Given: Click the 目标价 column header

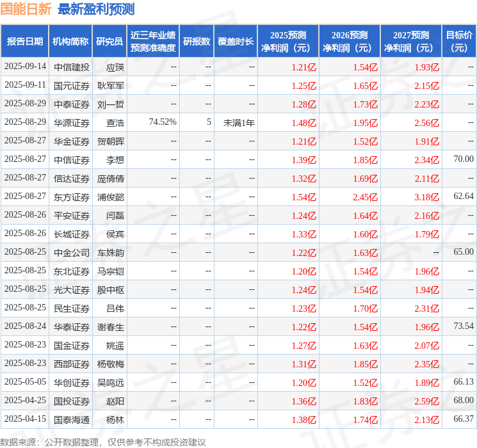Looking at the screenshot, I should click(459, 41).
